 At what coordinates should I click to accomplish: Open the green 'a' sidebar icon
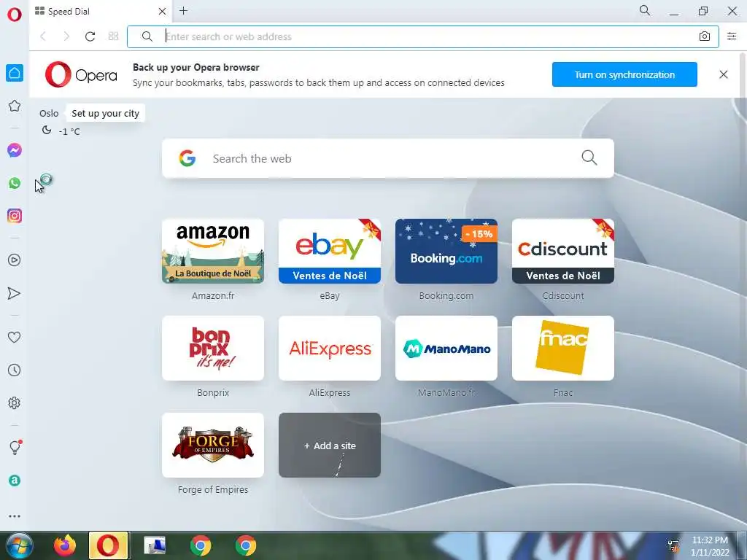point(15,481)
